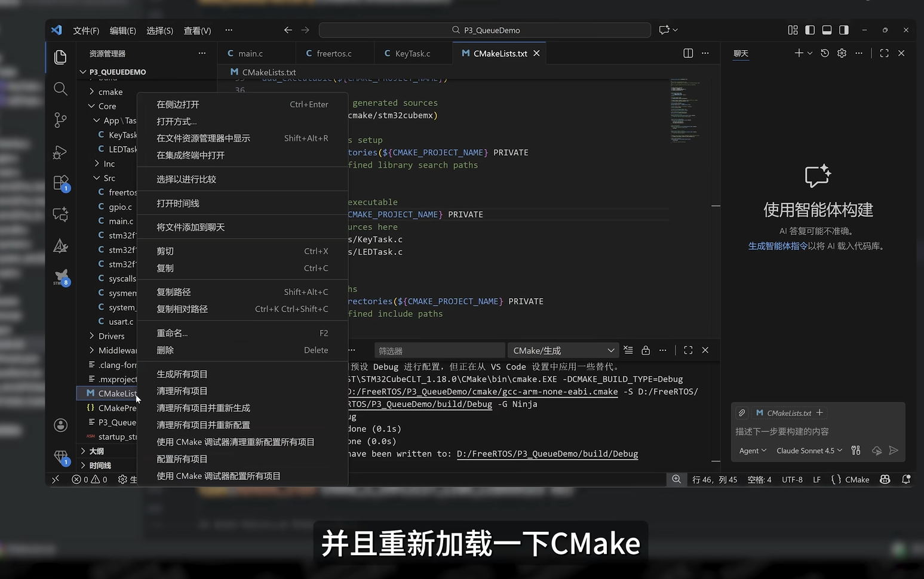Go back with the left arrow

288,30
